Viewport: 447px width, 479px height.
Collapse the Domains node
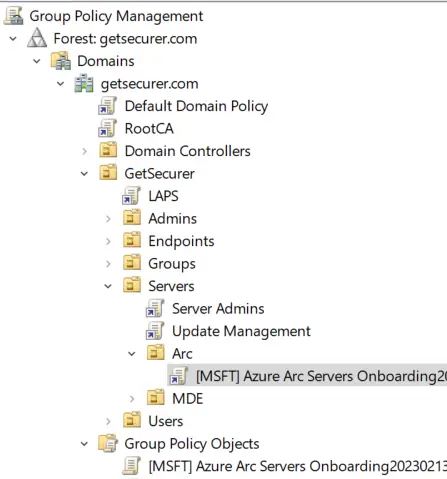coord(37,61)
